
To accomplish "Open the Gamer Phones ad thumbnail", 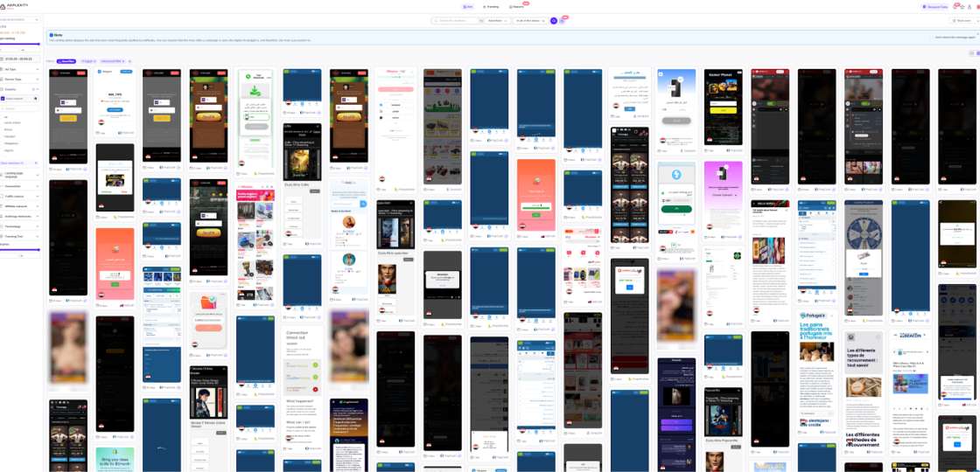I will tap(723, 107).
